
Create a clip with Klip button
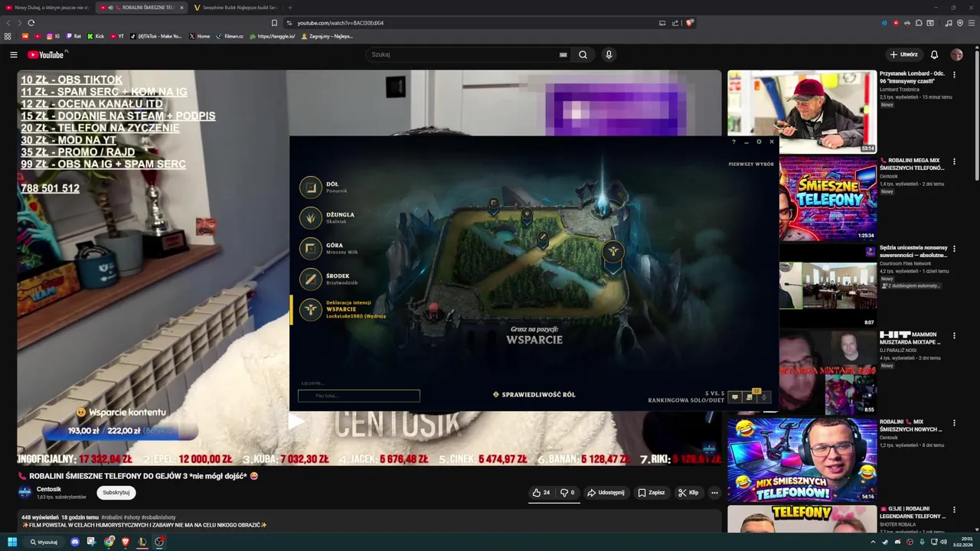(x=688, y=493)
